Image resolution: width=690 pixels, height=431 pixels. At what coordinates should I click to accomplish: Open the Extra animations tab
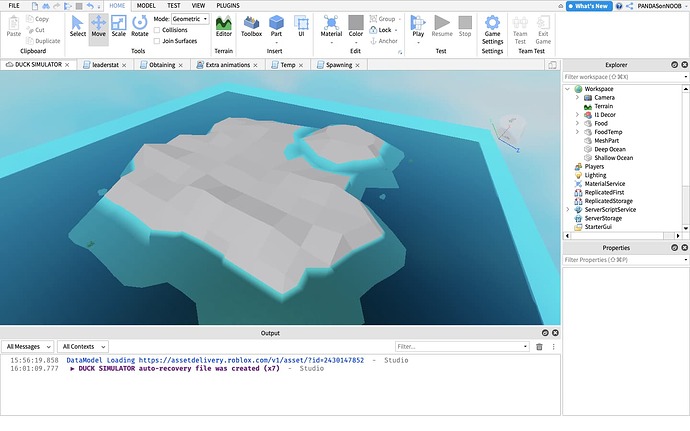point(228,65)
